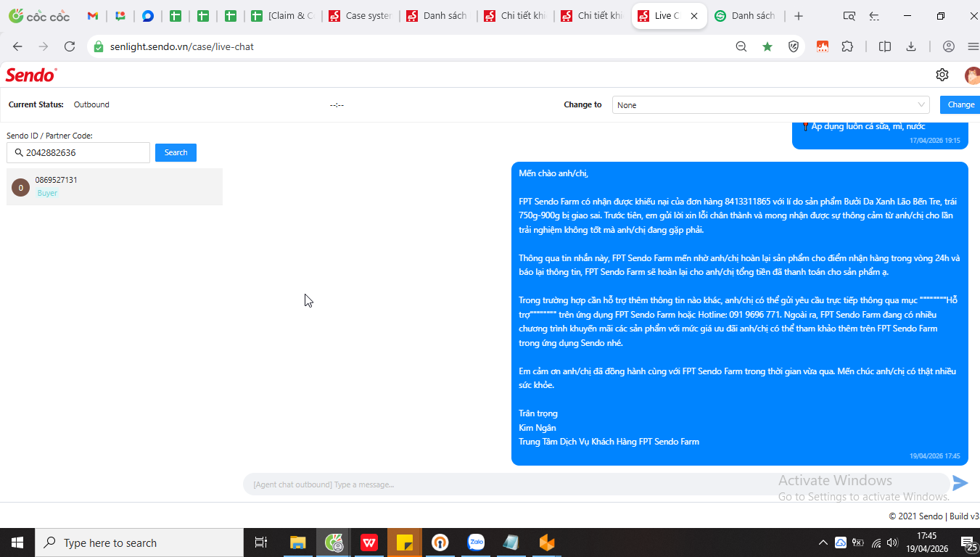Image resolution: width=980 pixels, height=557 pixels.
Task: Open the browser extensions puzzle icon
Action: pos(847,46)
